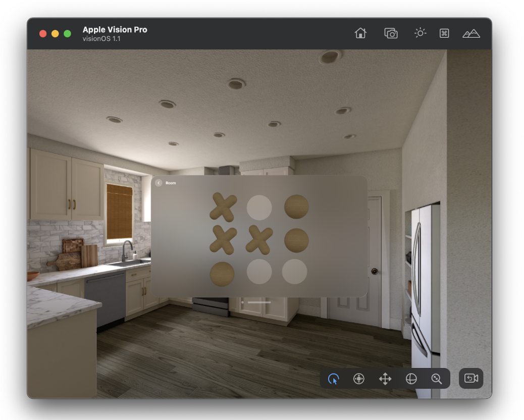
Task: Click the reset camera button
Action: click(471, 378)
